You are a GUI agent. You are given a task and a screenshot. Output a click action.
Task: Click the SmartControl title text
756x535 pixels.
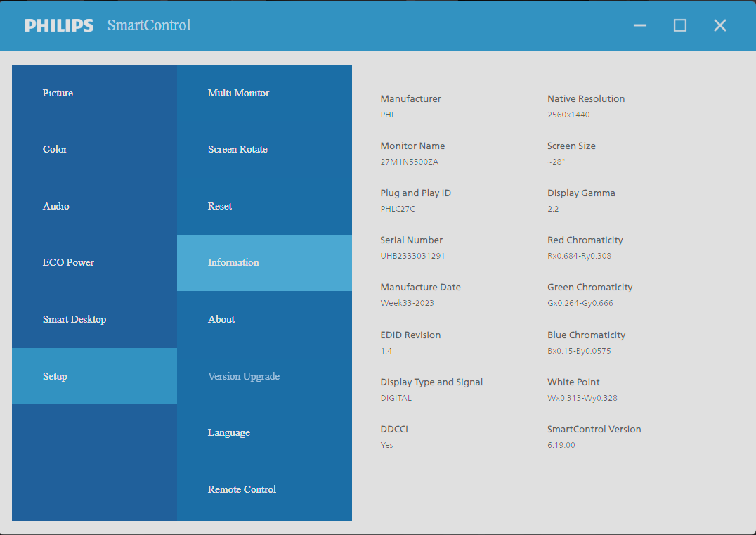point(149,25)
